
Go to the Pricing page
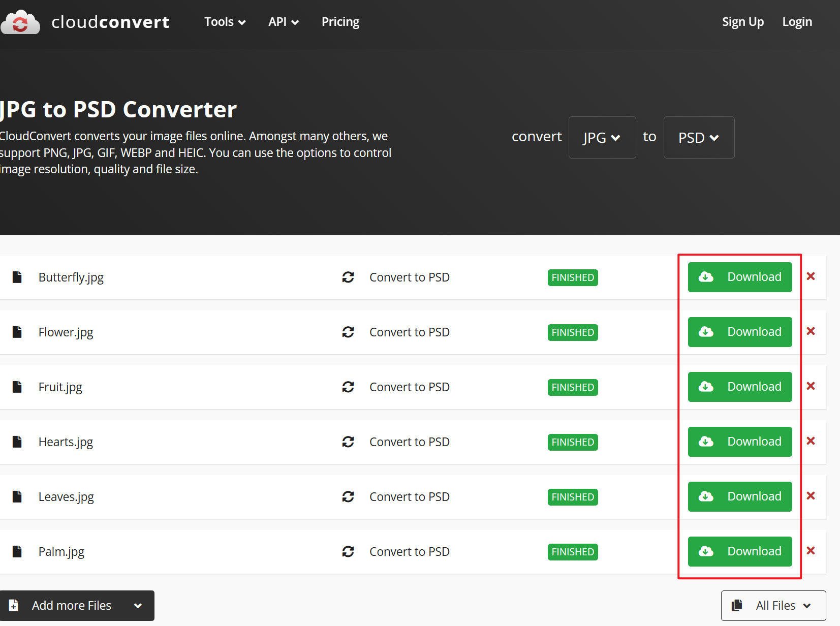(x=340, y=22)
